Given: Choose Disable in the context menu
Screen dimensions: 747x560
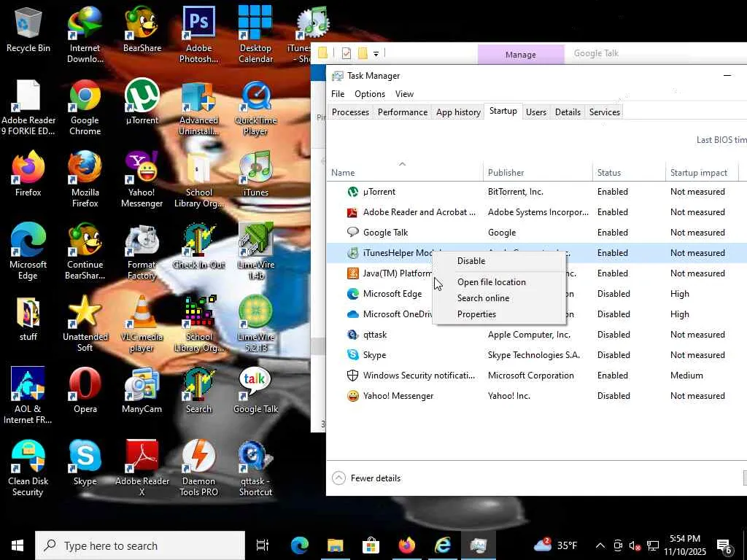Looking at the screenshot, I should 499,261.
